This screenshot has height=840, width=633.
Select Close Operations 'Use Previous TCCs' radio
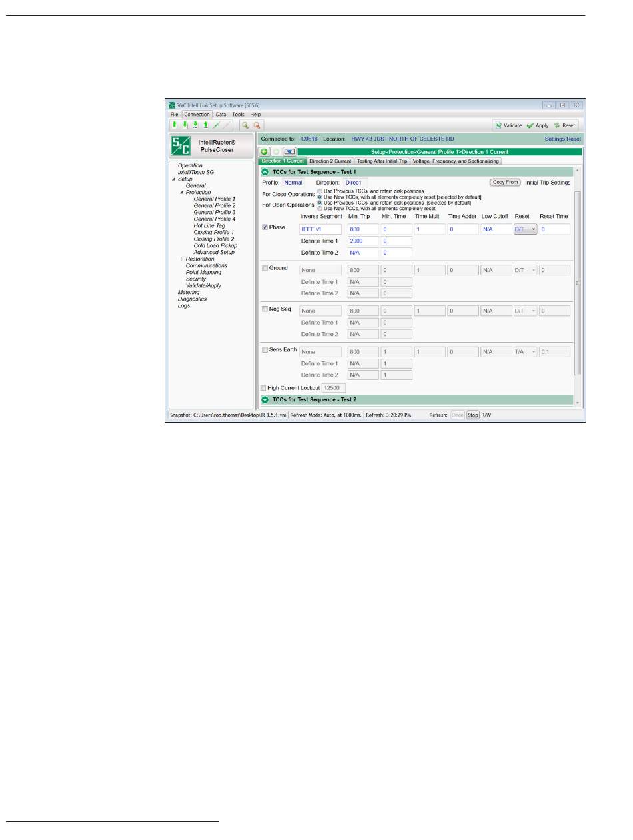(x=320, y=191)
